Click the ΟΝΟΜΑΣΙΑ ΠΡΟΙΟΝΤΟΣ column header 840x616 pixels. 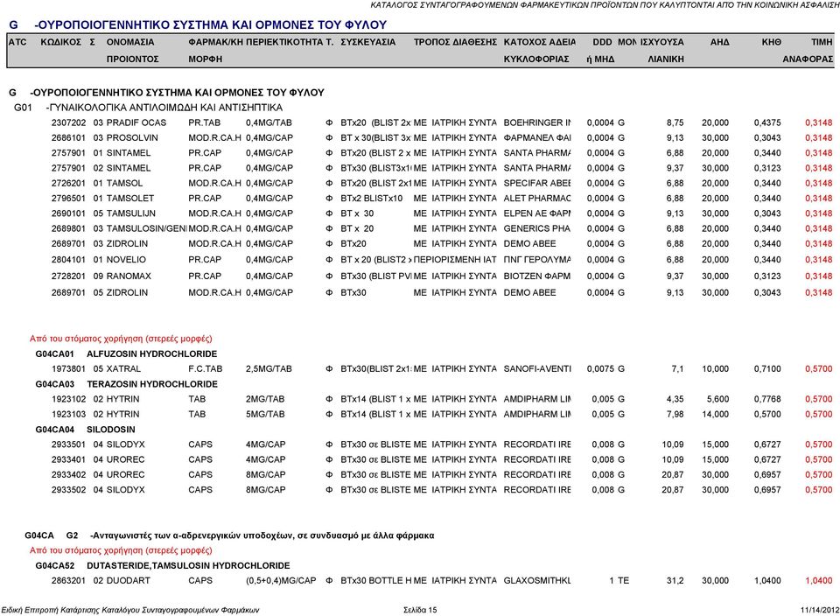click(x=132, y=51)
